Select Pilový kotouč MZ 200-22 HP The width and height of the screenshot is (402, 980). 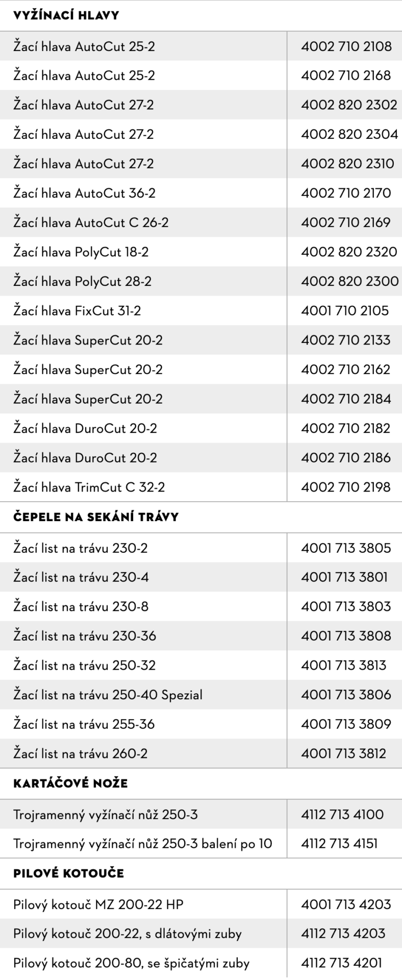point(98,904)
